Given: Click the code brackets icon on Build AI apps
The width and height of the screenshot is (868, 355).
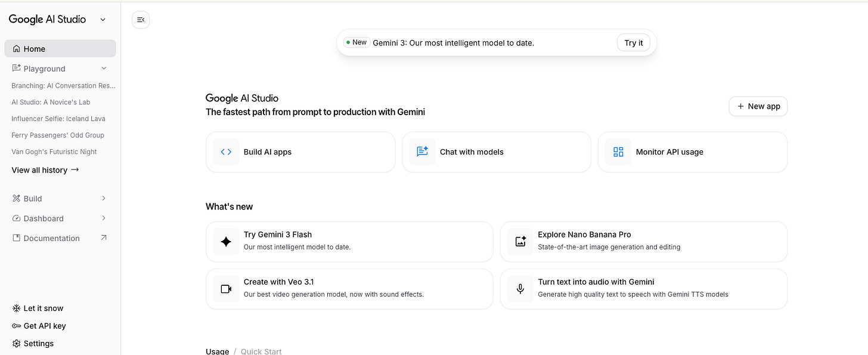Looking at the screenshot, I should (226, 152).
